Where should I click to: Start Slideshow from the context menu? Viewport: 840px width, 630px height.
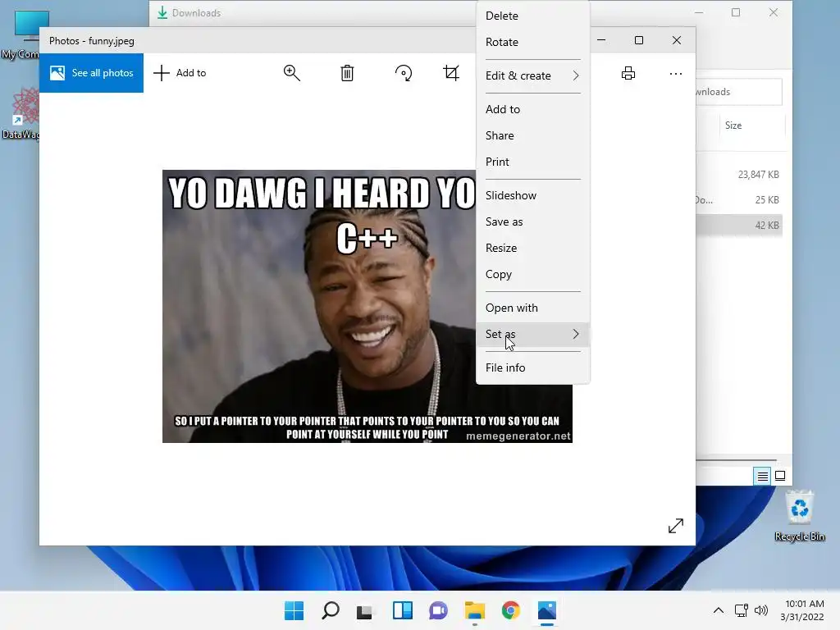pos(532,195)
